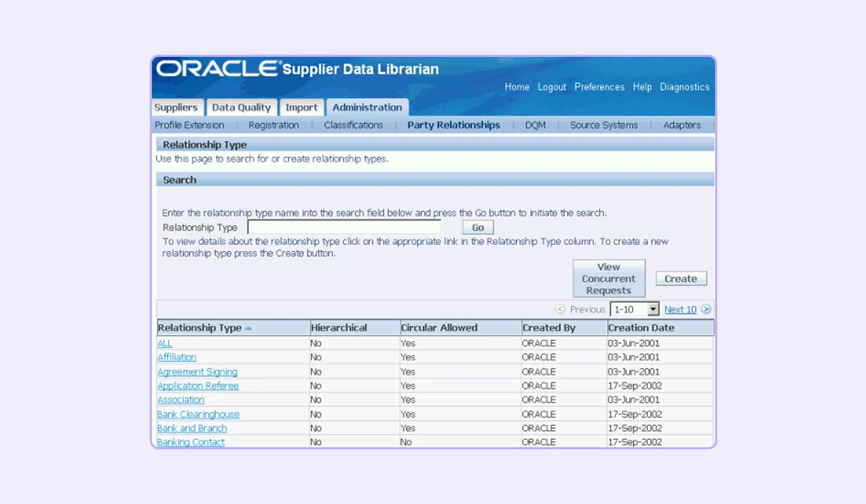Image resolution: width=866 pixels, height=504 pixels.
Task: Open the Adapters subtab
Action: coord(682,125)
